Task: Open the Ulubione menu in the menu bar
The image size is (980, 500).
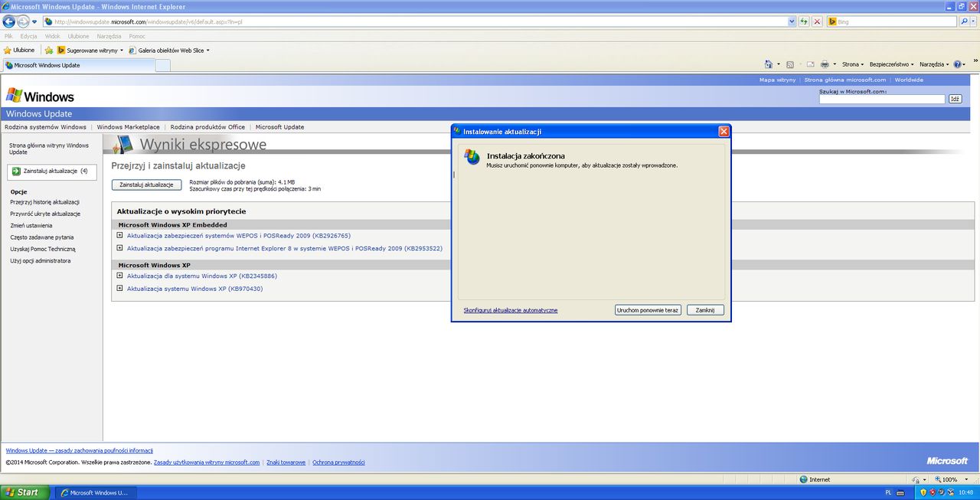Action: click(x=78, y=36)
